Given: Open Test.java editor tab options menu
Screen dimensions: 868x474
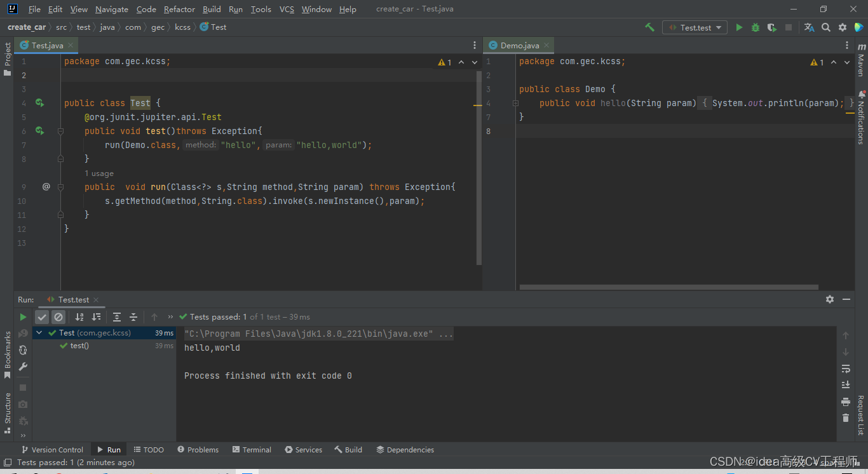Looking at the screenshot, I should (x=475, y=45).
